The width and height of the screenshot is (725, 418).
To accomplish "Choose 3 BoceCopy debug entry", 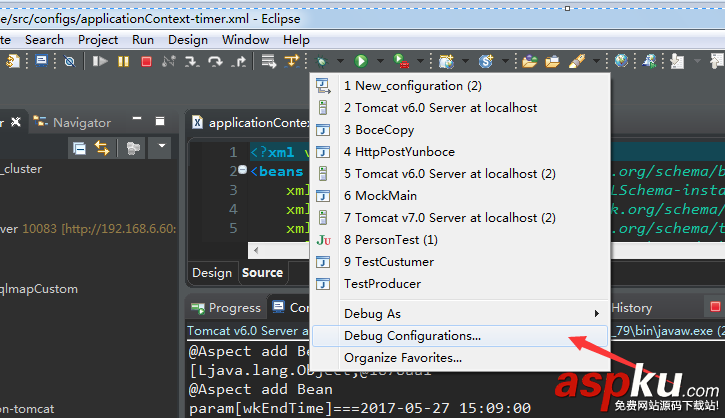I will (x=460, y=130).
